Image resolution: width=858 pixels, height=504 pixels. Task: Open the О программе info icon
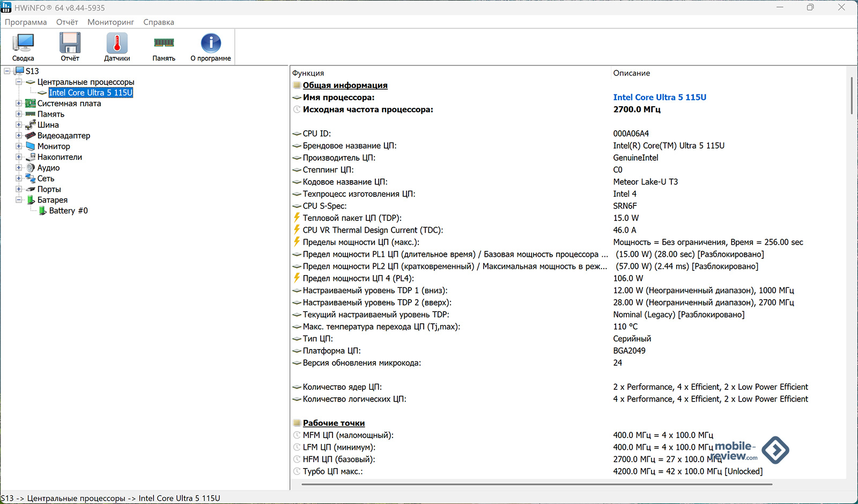211,43
